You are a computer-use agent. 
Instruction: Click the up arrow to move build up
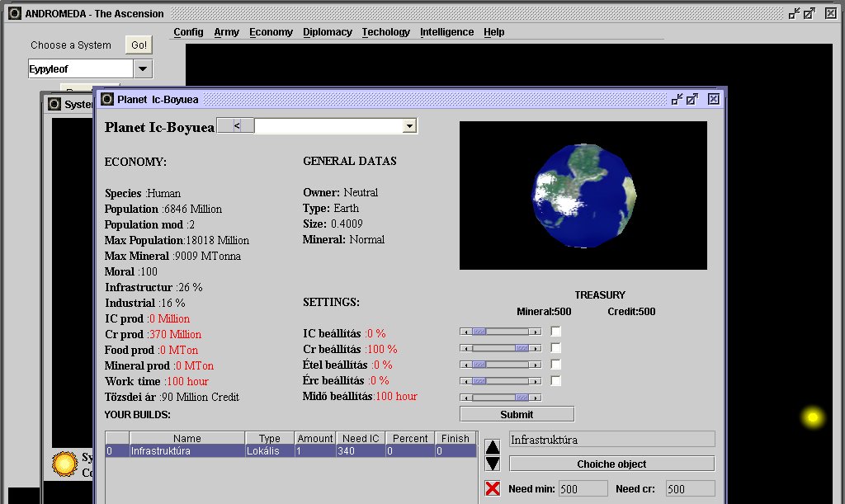493,447
